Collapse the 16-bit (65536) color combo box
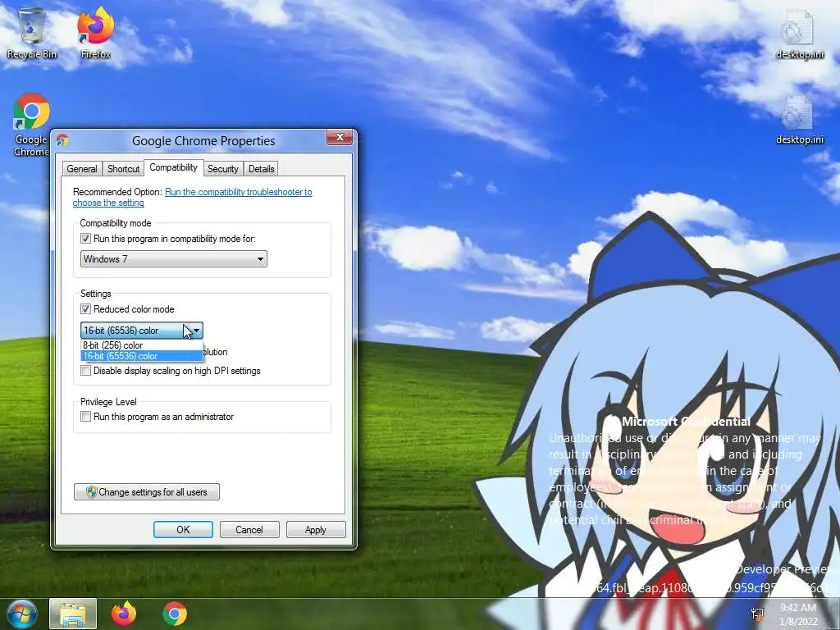 (x=141, y=331)
